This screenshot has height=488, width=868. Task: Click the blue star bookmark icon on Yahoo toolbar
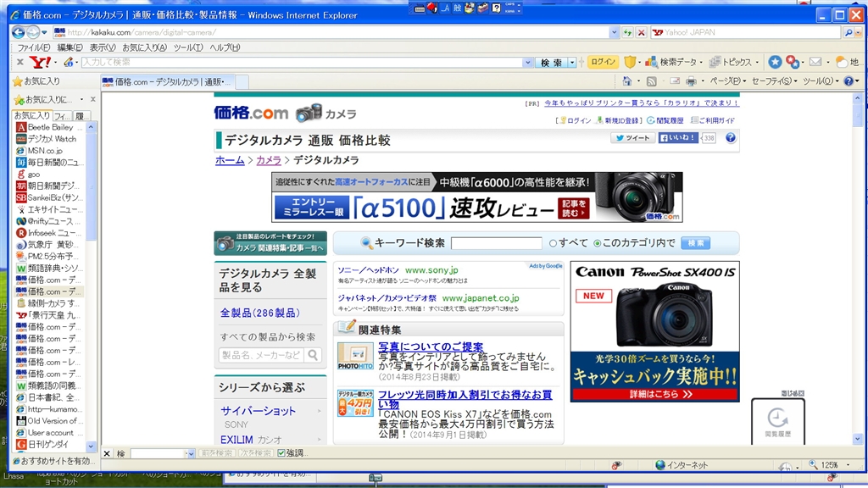[775, 63]
